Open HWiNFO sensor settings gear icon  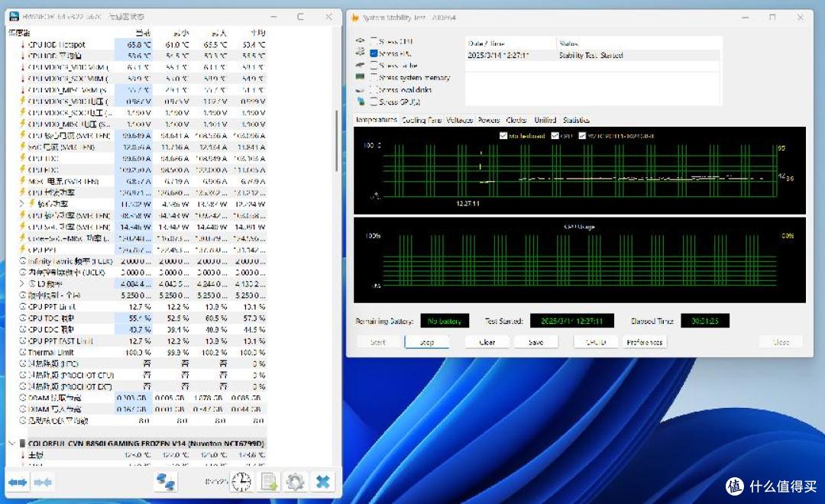295,482
